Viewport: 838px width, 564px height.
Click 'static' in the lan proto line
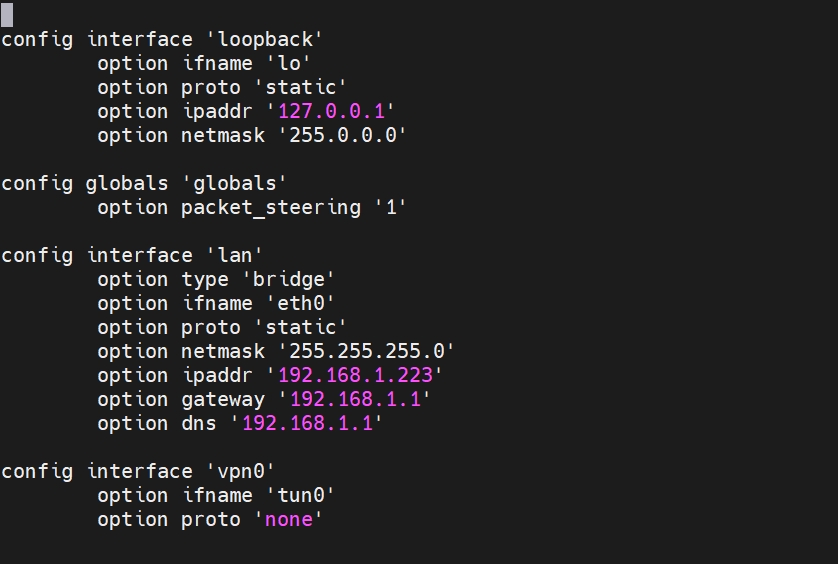pos(300,327)
